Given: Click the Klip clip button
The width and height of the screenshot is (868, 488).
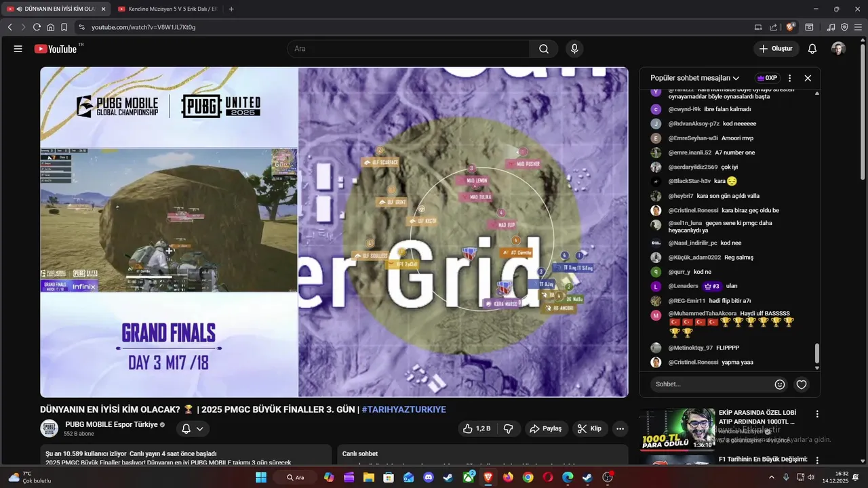Looking at the screenshot, I should click(590, 428).
